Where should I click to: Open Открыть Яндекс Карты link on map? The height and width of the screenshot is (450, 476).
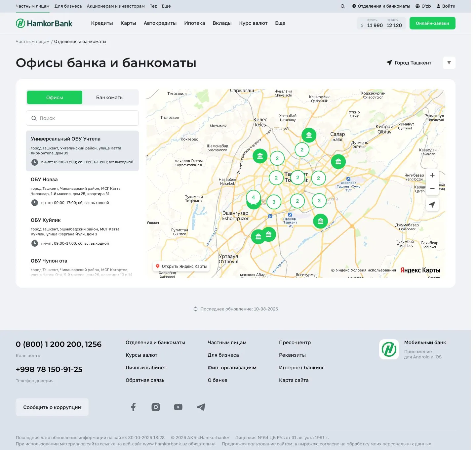point(181,266)
